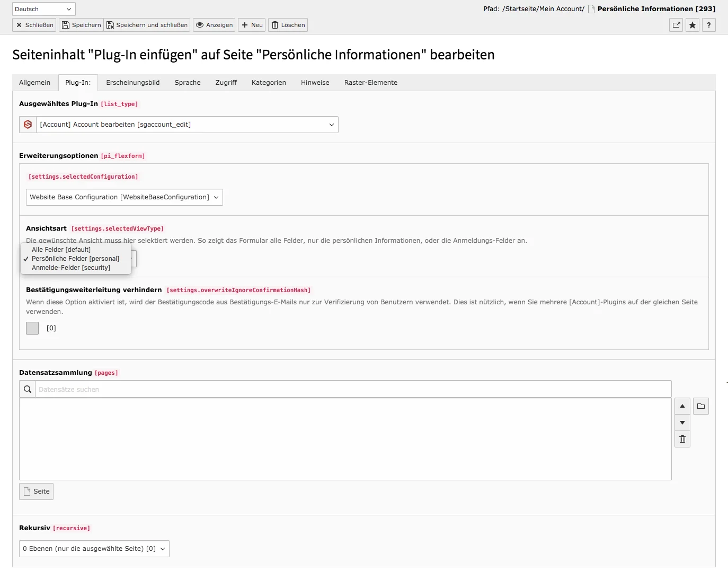Change interface language from Deutsch
Viewport: 728px width, 571px height.
pos(43,8)
